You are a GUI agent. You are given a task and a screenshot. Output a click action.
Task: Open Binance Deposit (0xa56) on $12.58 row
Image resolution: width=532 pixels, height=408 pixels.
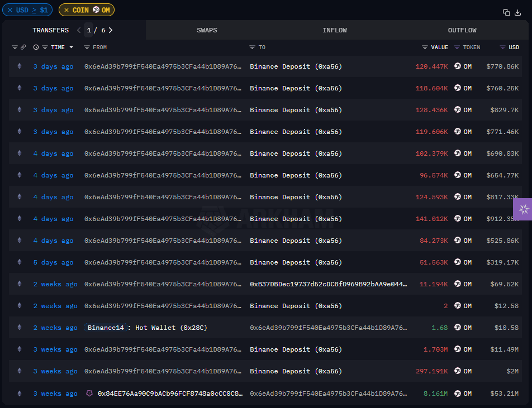pos(296,306)
